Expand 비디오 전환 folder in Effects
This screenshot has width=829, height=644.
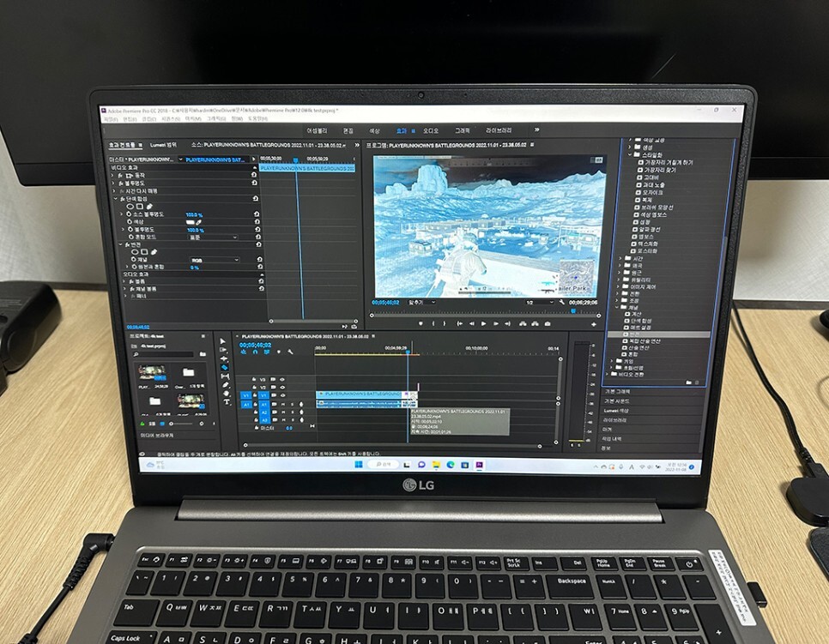[608, 374]
